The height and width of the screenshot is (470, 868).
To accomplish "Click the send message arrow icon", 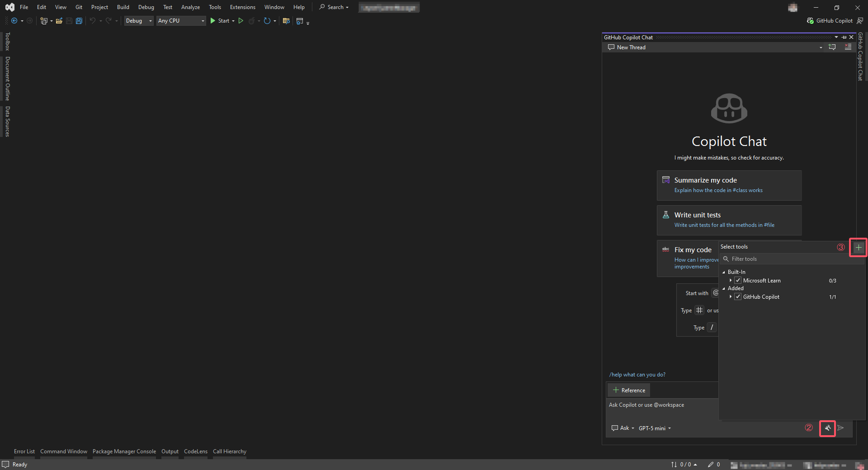I will [841, 428].
